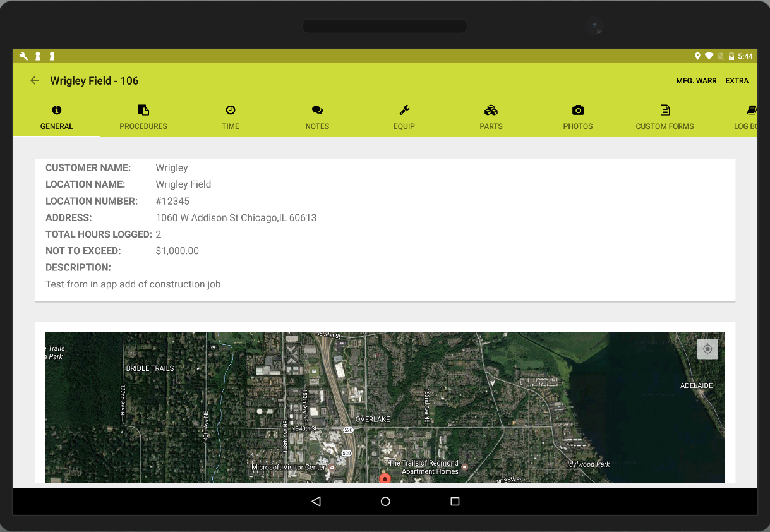Image resolution: width=770 pixels, height=532 pixels.
Task: Open the Parts boxes icon
Action: 491,110
